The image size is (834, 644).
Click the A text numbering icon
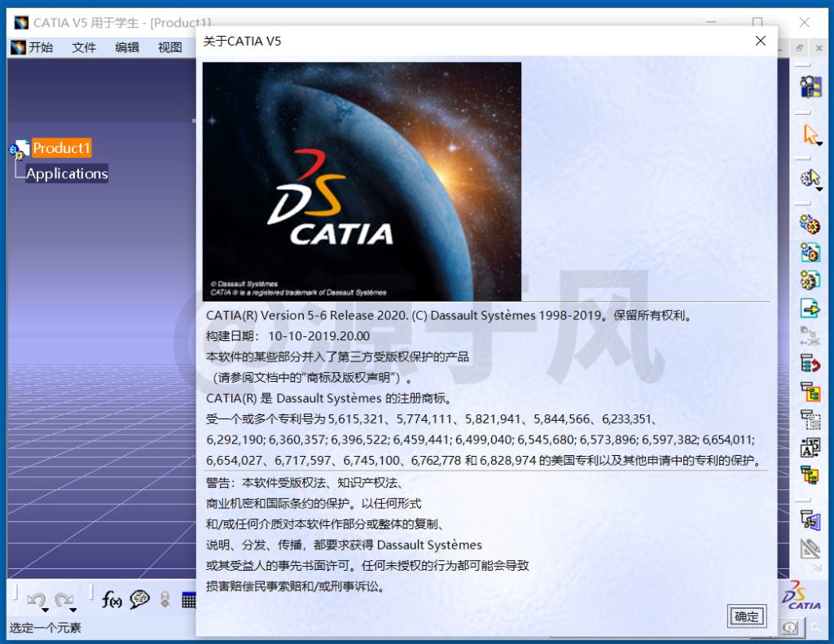810,448
